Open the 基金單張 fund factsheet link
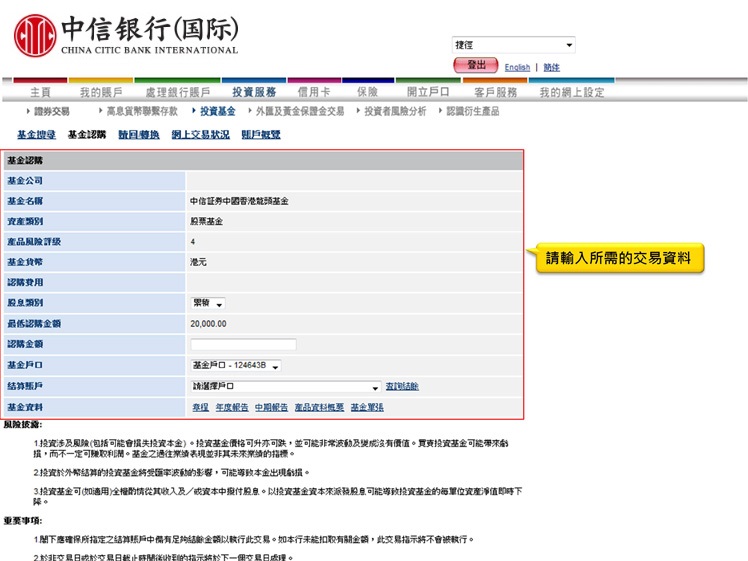This screenshot has height=561, width=748. (367, 407)
